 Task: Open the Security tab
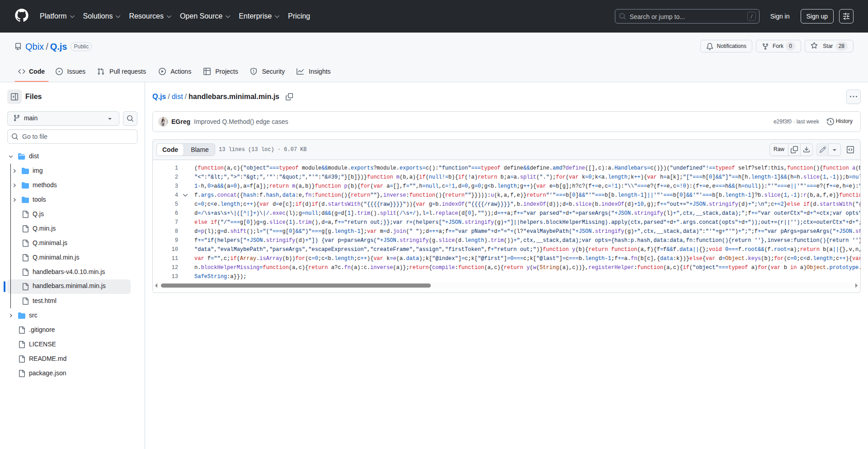(x=268, y=71)
